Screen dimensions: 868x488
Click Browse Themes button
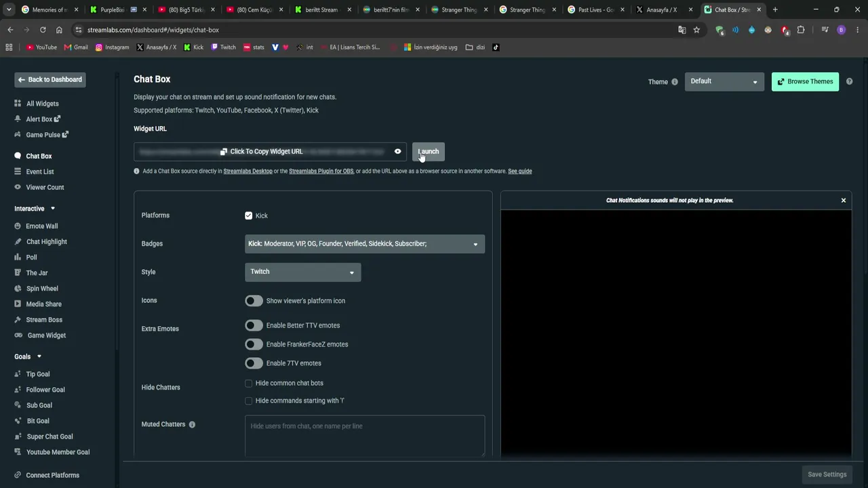pyautogui.click(x=805, y=81)
